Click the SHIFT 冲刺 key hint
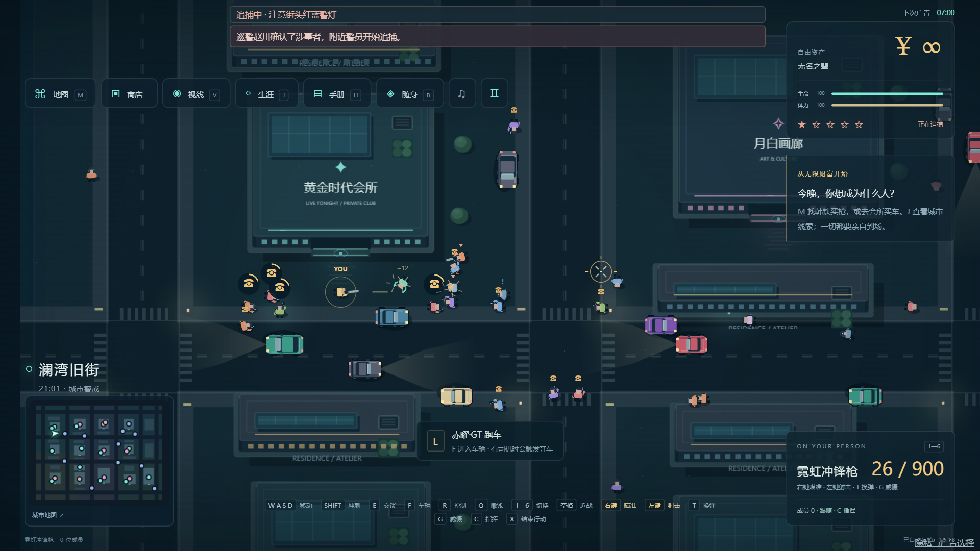The image size is (980, 551). point(341,505)
